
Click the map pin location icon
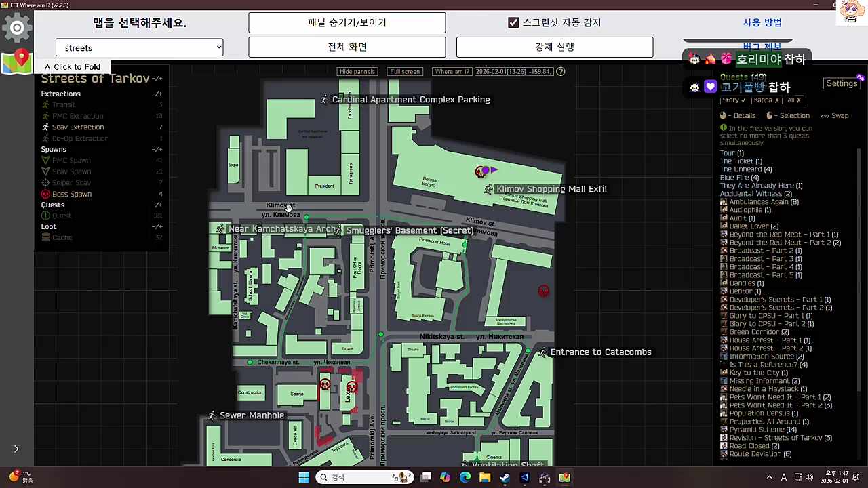tap(17, 61)
